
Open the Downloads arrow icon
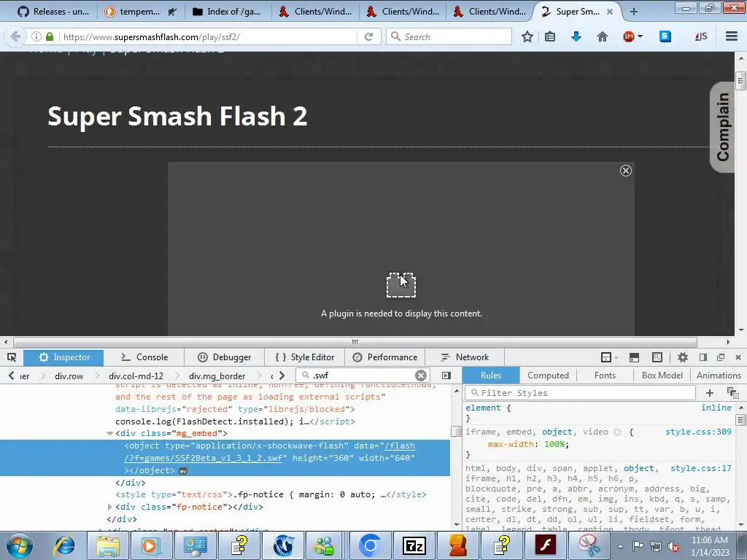pyautogui.click(x=576, y=36)
